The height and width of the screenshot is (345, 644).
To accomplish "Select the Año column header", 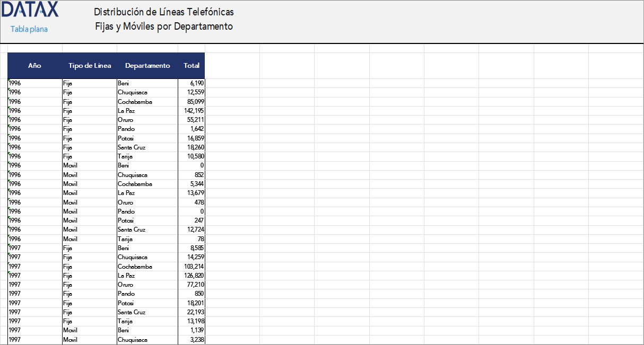I will point(34,66).
